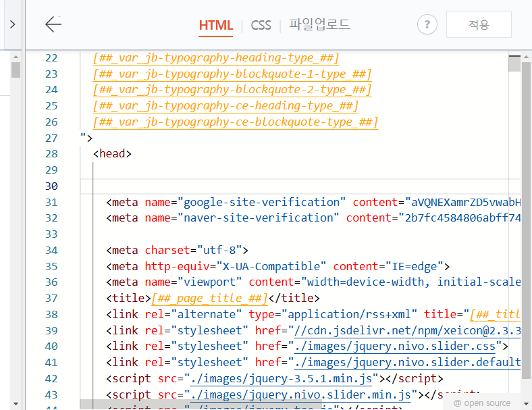Image resolution: width=532 pixels, height=410 pixels.
Task: Switch to the CSS tab
Action: pos(261,26)
